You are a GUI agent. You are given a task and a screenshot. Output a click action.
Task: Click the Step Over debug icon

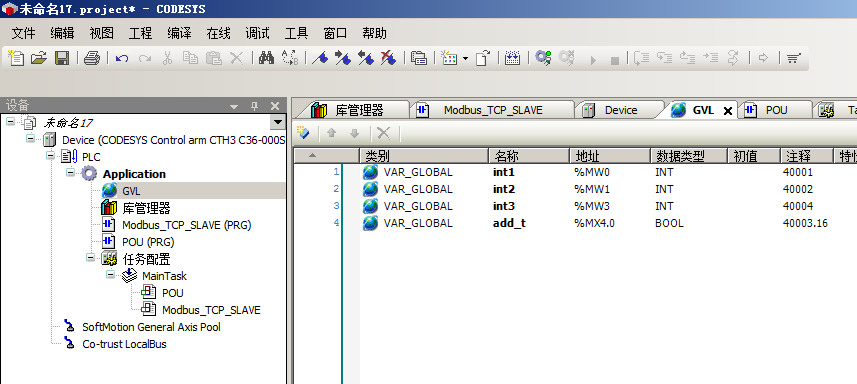tap(641, 58)
